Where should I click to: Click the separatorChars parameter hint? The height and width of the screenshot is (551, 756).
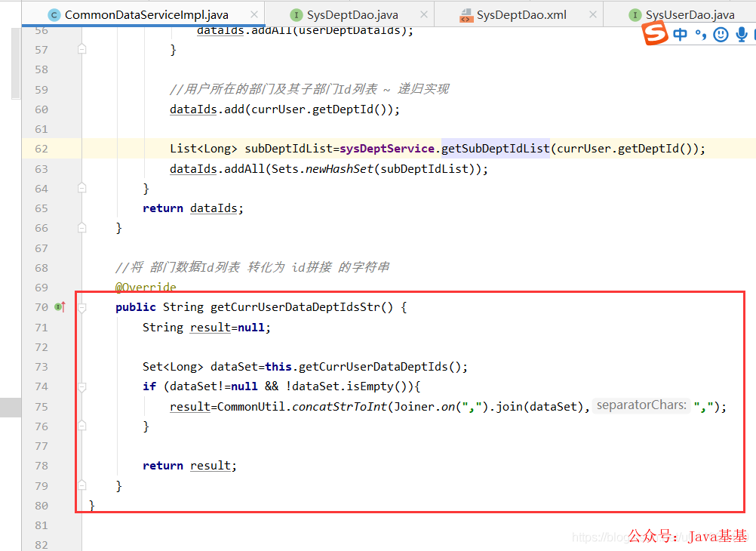[641, 405]
